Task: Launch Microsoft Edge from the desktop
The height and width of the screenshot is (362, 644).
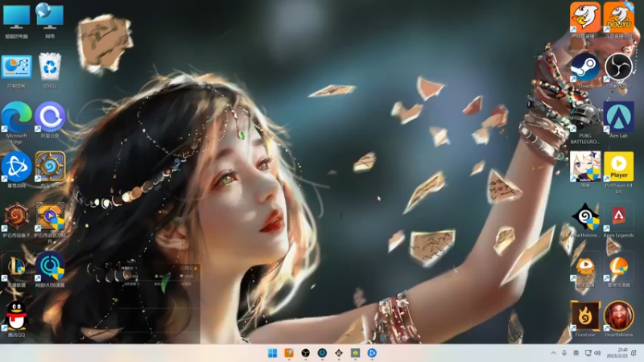Action: 16,117
